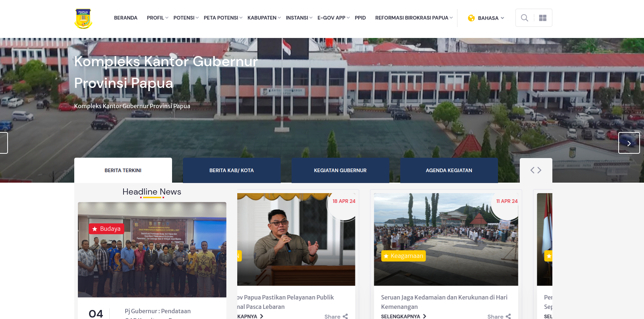Share the Pasca Lebaran article

point(336,316)
